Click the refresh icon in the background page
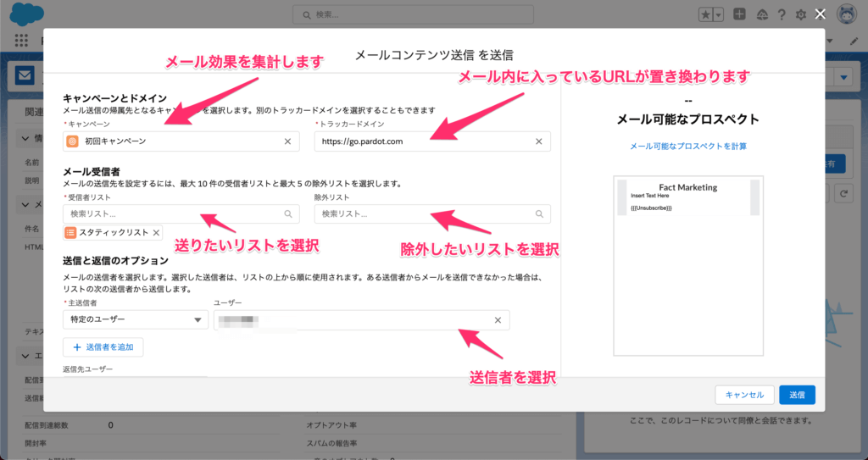 point(843,194)
